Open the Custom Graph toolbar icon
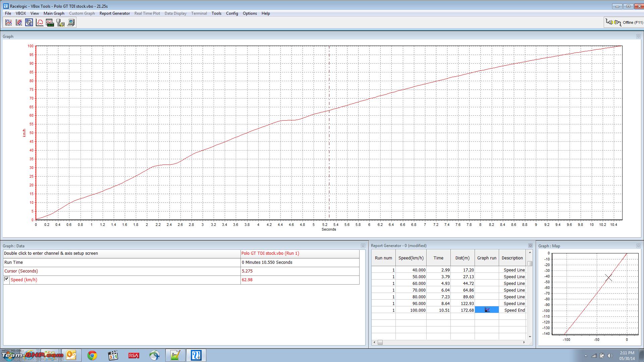 [19, 22]
